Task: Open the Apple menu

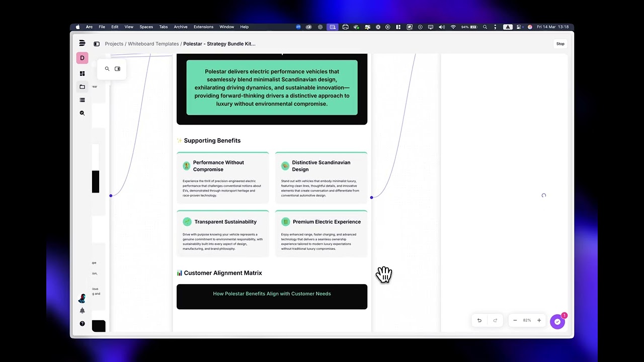Action: (x=77, y=27)
